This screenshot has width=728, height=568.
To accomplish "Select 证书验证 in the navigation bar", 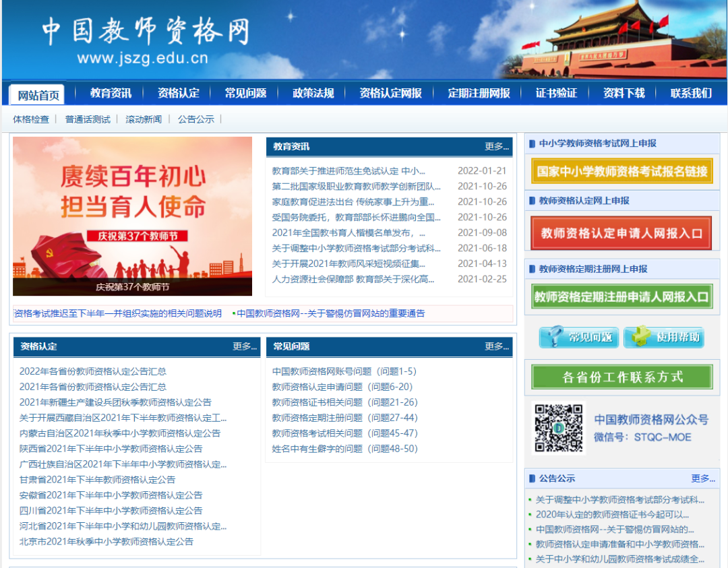I will pyautogui.click(x=556, y=93).
